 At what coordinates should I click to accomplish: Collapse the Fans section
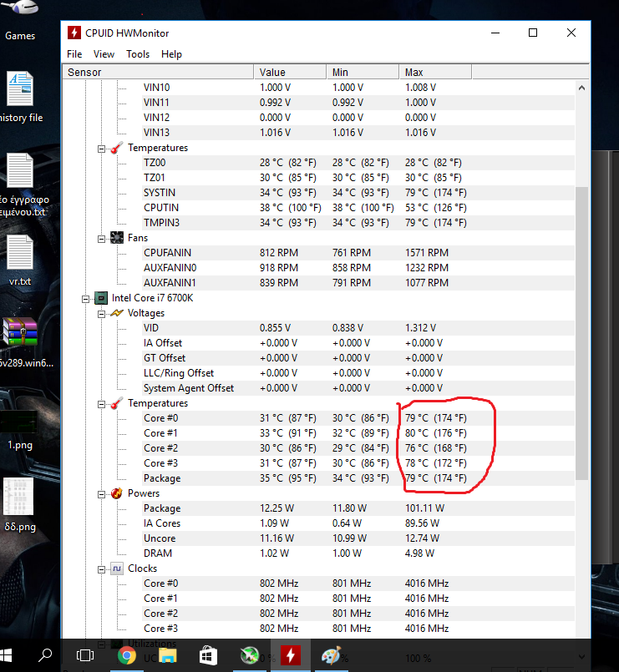[x=101, y=239]
